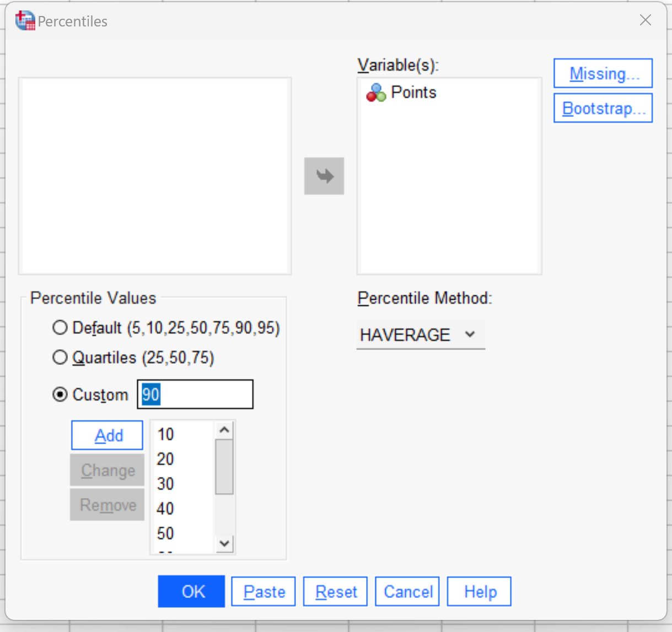Screen dimensions: 672x632
Task: Select the Quartiles radio button
Action: pos(60,358)
